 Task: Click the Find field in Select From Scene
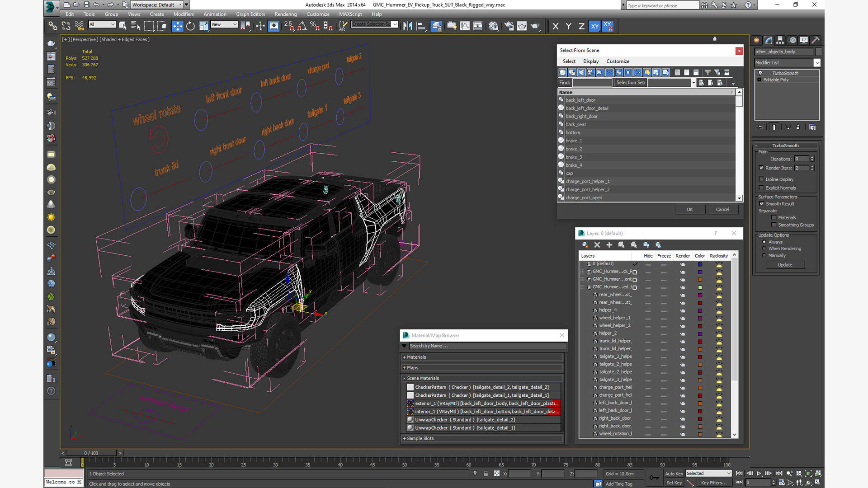[592, 83]
